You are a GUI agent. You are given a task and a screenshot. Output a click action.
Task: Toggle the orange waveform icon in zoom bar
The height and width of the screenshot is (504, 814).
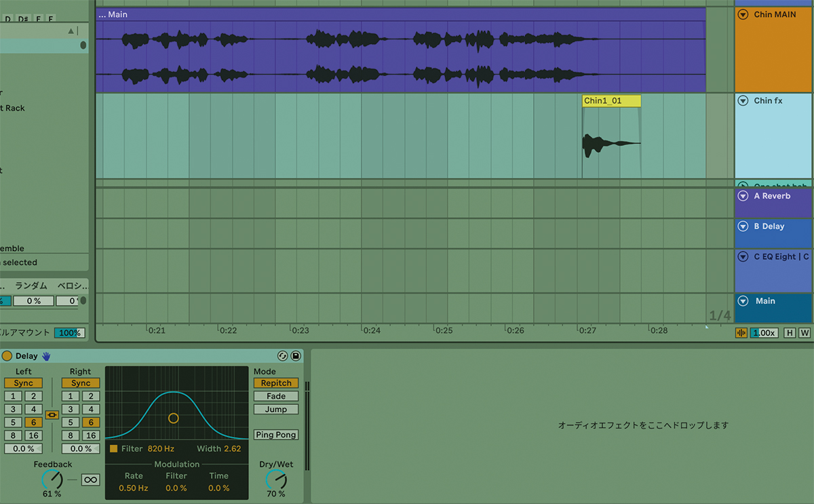pyautogui.click(x=741, y=333)
